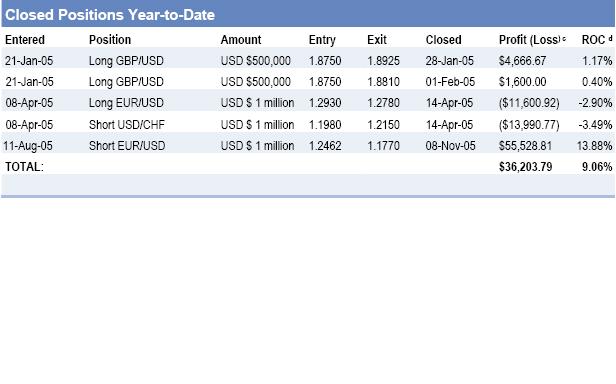616x384 pixels.
Task: Select the 1.2780 exit price cell
Action: pos(383,103)
